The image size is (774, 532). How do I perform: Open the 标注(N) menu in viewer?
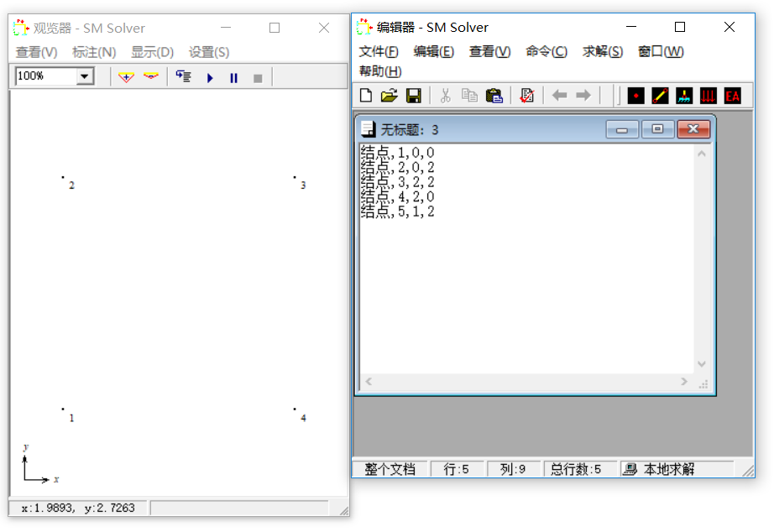[94, 52]
